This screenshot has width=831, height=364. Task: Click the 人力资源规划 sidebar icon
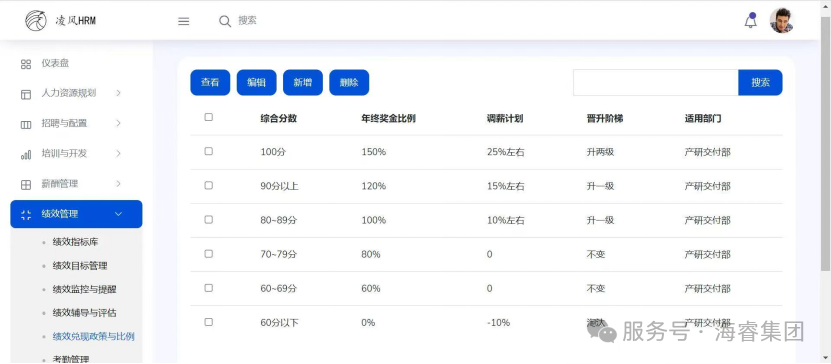26,94
